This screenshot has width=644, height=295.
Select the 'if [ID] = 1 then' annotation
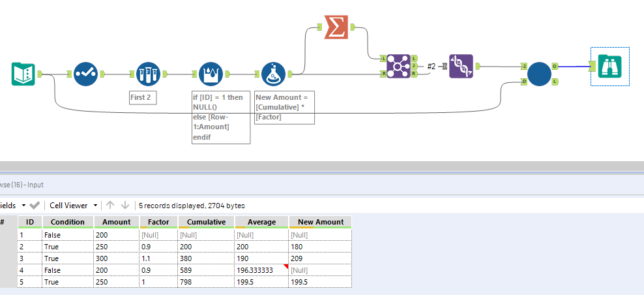click(x=221, y=117)
